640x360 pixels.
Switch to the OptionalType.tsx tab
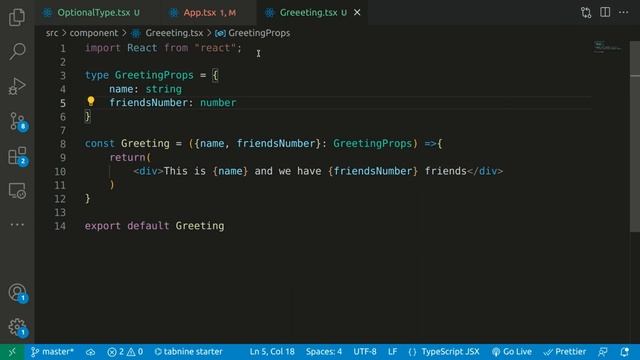coord(93,13)
